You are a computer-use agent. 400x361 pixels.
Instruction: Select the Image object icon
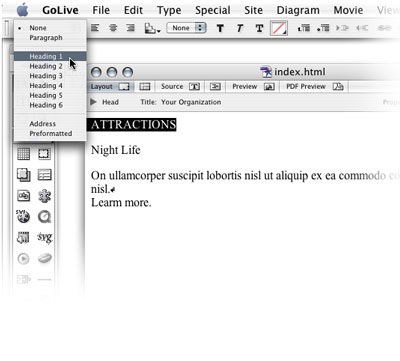click(x=23, y=196)
